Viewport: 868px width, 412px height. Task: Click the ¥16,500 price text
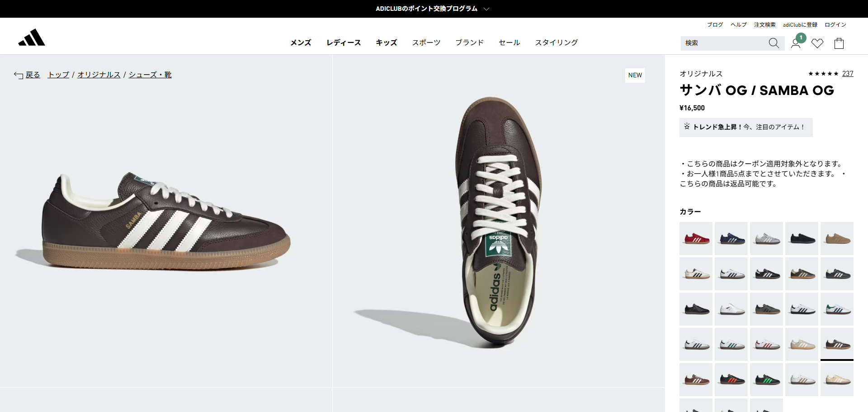(x=692, y=108)
